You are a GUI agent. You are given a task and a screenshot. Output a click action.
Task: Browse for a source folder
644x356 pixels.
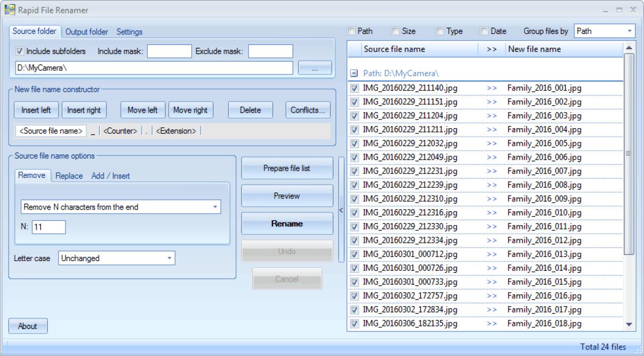(x=316, y=68)
